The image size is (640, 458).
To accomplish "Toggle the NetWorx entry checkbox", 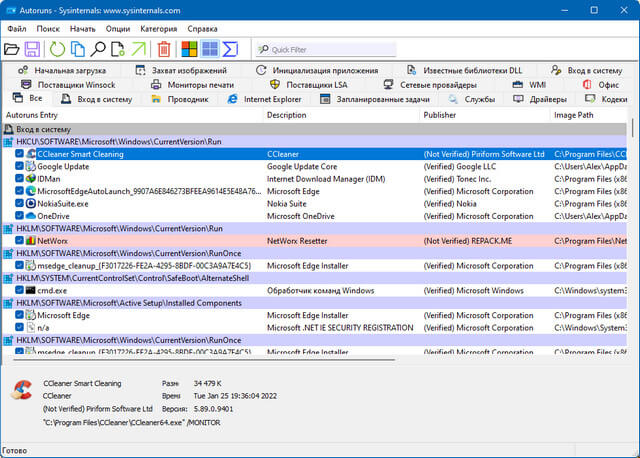I will pos(20,241).
